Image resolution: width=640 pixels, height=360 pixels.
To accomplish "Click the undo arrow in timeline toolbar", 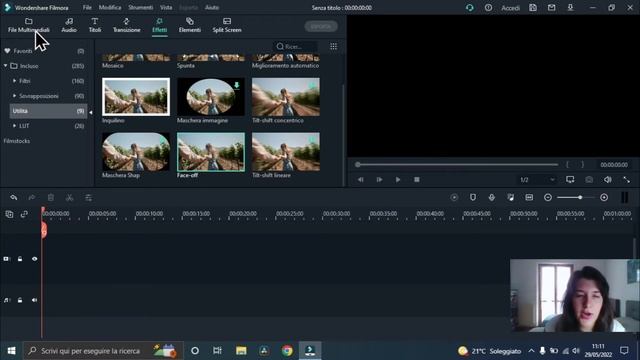I will click(x=13, y=198).
